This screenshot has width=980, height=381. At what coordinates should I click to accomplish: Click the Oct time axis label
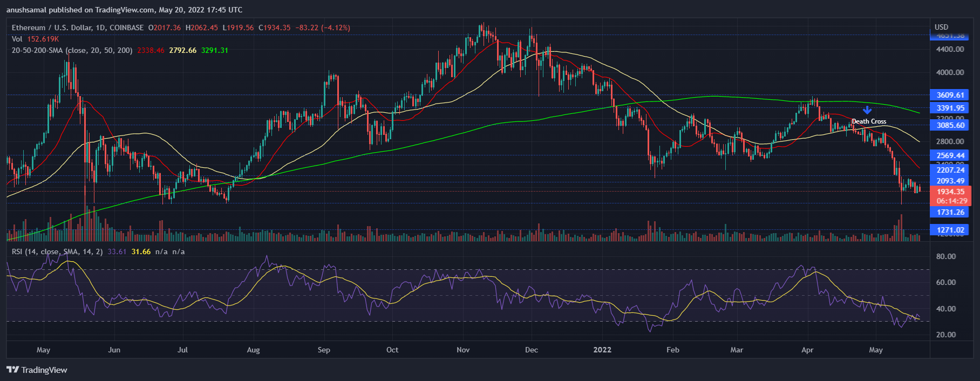[x=392, y=350]
